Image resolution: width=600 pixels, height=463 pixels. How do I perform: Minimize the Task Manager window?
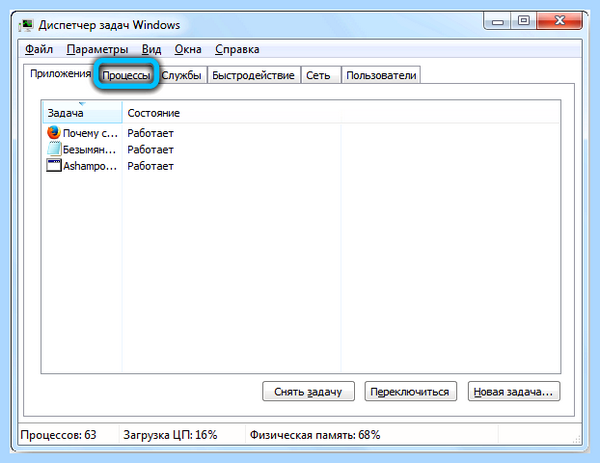point(497,21)
